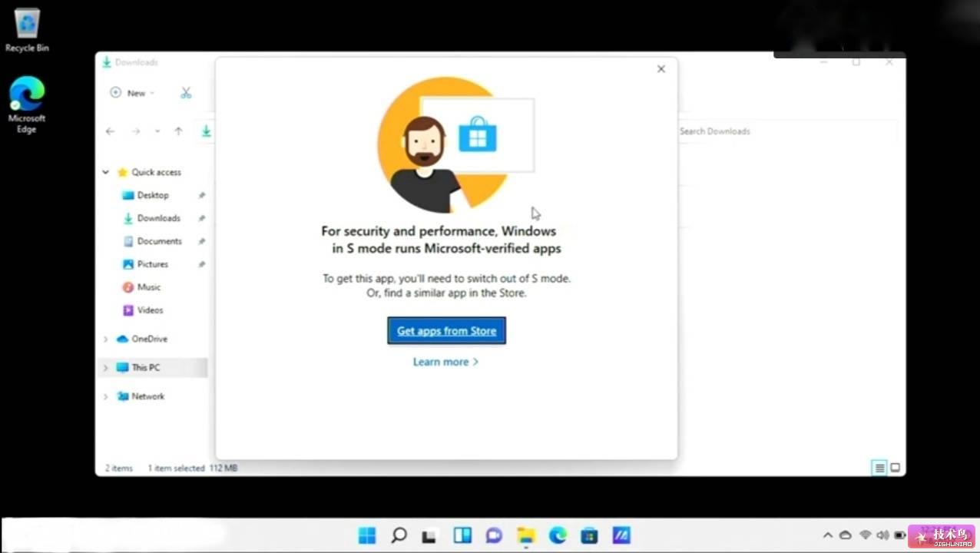Click the Get apps from Store button

(x=446, y=331)
